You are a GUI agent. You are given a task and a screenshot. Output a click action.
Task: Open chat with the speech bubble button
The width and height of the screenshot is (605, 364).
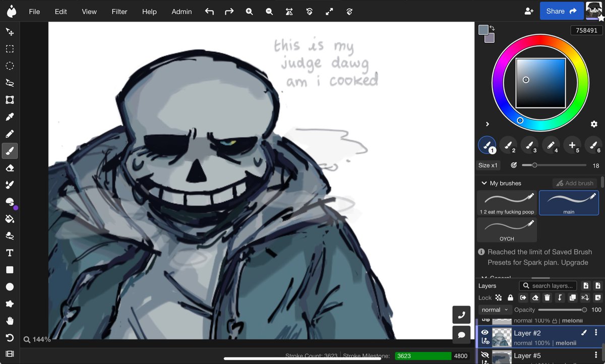(x=461, y=335)
